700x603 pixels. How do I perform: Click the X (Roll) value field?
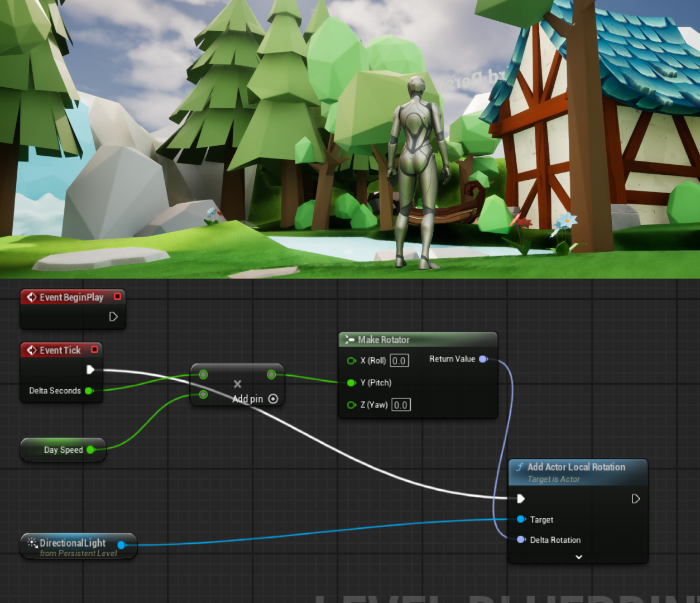tap(400, 360)
